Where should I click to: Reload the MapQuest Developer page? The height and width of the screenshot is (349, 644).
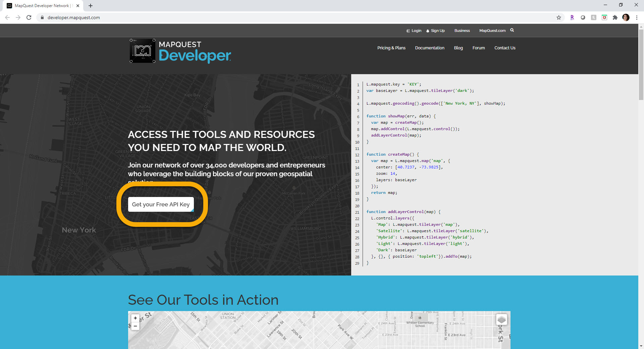(29, 17)
